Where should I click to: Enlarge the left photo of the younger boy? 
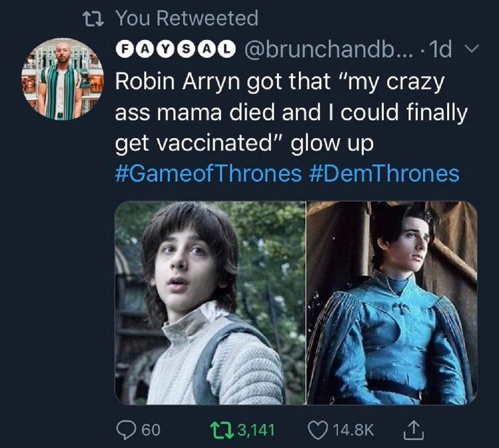(210, 303)
